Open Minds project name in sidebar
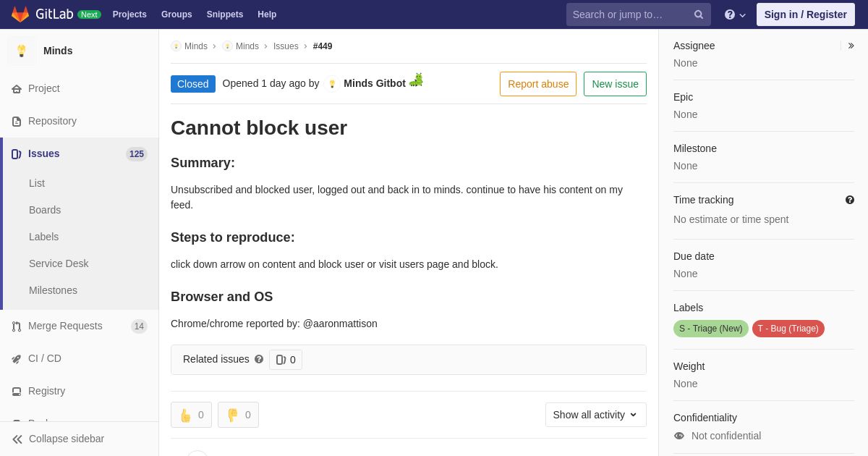Image resolution: width=868 pixels, height=456 pixels. [x=58, y=51]
